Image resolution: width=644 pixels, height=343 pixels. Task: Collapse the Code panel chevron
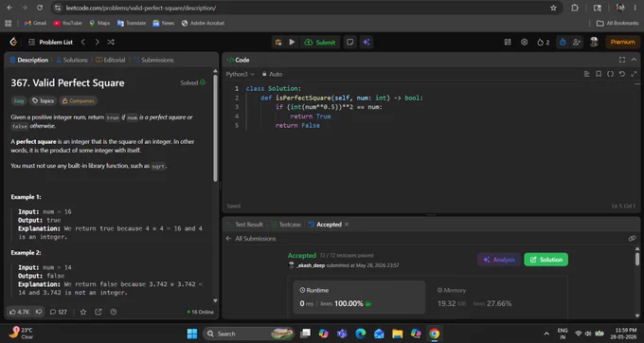pos(635,60)
